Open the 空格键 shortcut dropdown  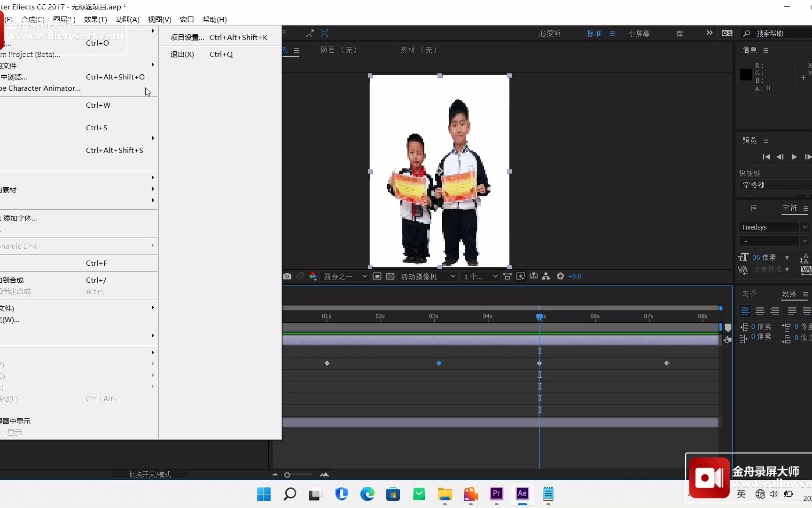pyautogui.click(x=775, y=185)
